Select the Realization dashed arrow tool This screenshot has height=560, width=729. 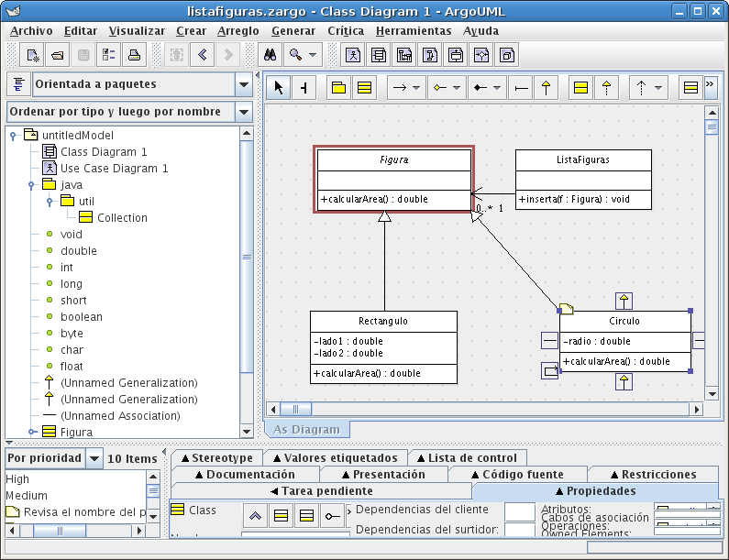tap(606, 87)
